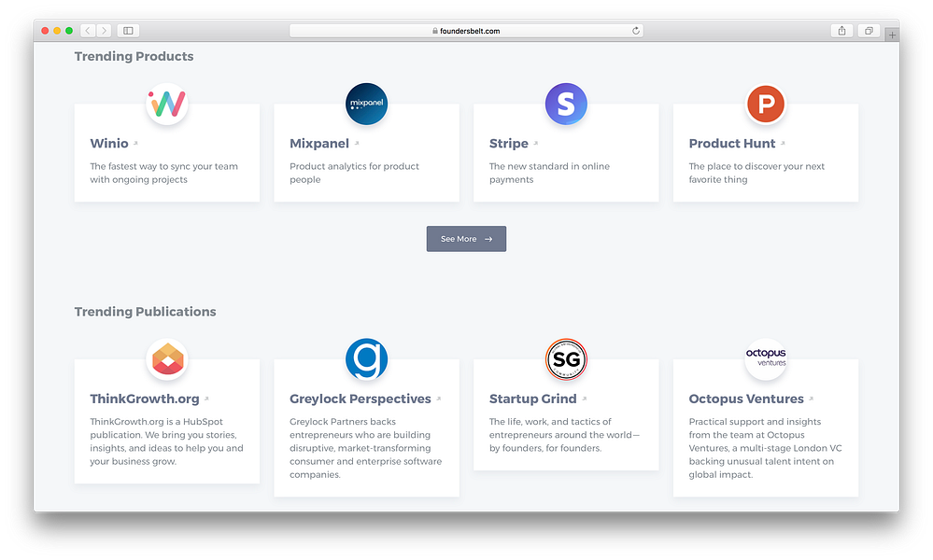
Task: Open the Mixpanel title link
Action: tap(319, 144)
